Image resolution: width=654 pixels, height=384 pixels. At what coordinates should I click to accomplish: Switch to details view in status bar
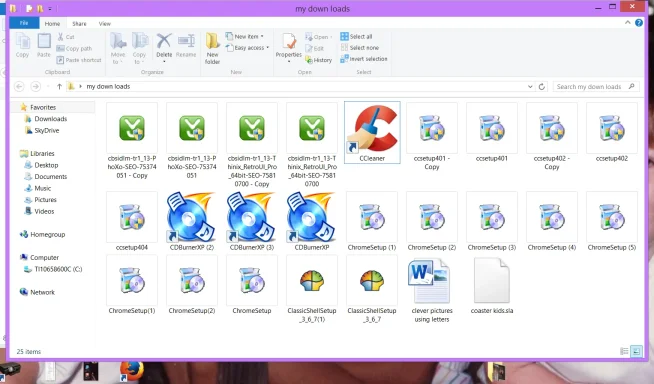(x=624, y=351)
